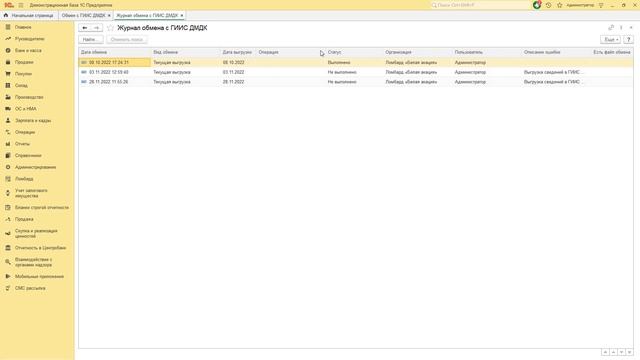Open Руководителю sidebar section icon
The image size is (640, 360).
8,39
